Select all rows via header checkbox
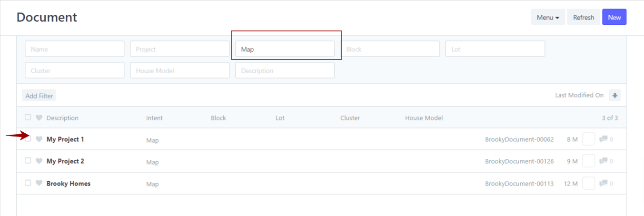644x216 pixels. (x=28, y=118)
